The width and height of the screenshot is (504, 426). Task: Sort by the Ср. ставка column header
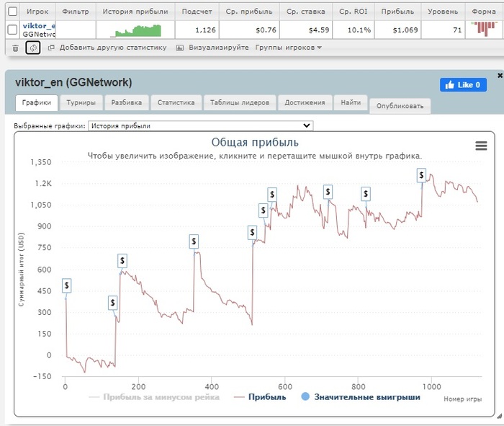(x=306, y=12)
